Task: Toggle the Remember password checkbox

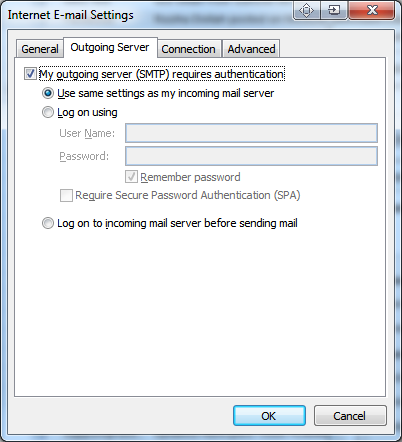Action: pos(131,177)
